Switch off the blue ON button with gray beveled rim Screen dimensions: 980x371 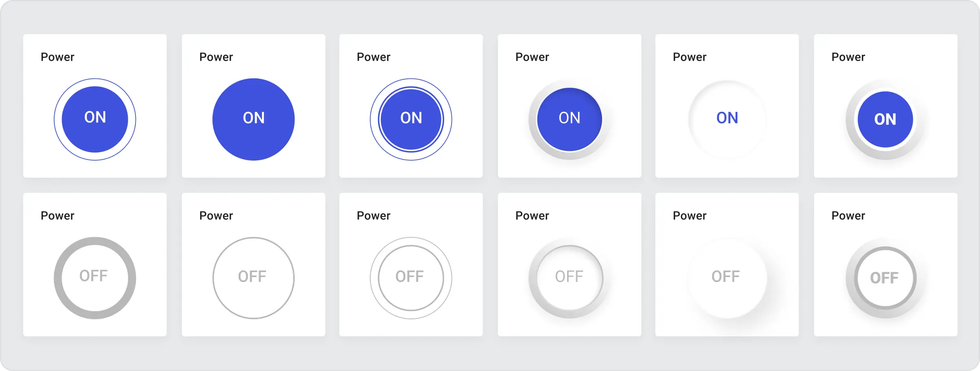pyautogui.click(x=569, y=119)
